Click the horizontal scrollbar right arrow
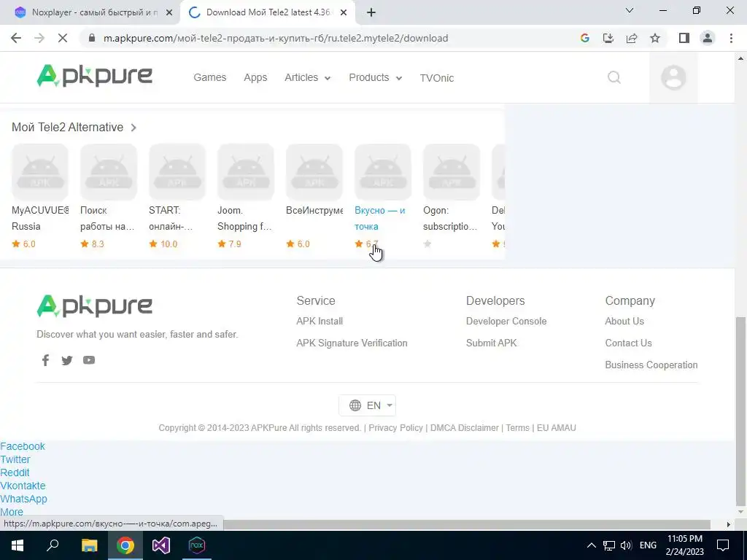This screenshot has height=560, width=747. tap(729, 524)
